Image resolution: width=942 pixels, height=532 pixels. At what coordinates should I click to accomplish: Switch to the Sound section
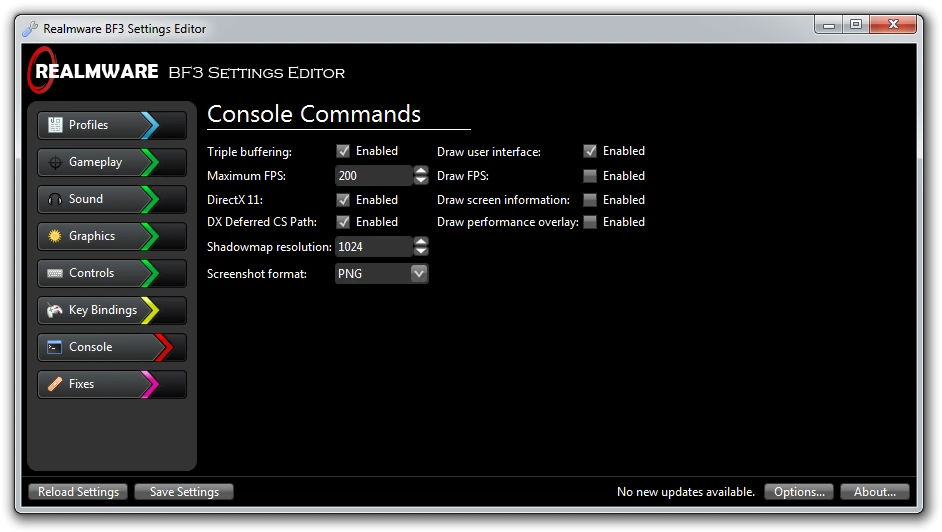click(x=112, y=199)
